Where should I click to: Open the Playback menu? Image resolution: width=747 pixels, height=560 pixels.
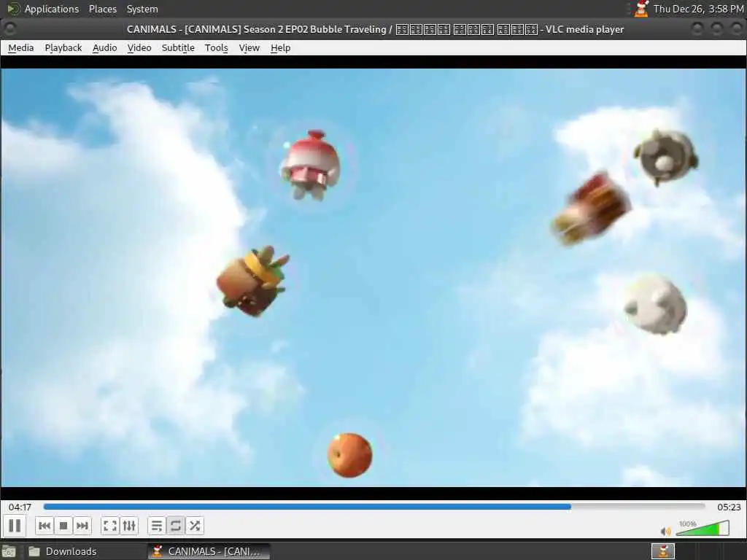(63, 47)
